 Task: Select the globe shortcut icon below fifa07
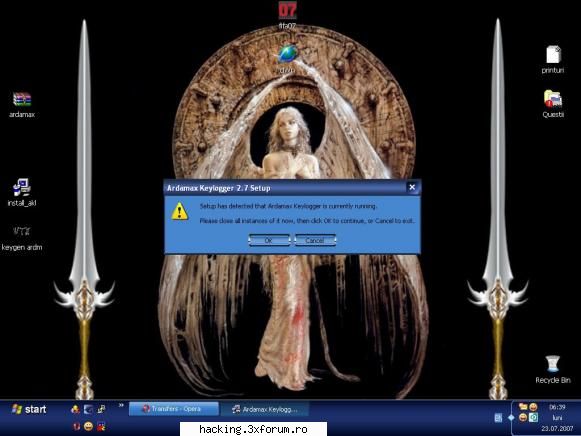click(x=287, y=59)
